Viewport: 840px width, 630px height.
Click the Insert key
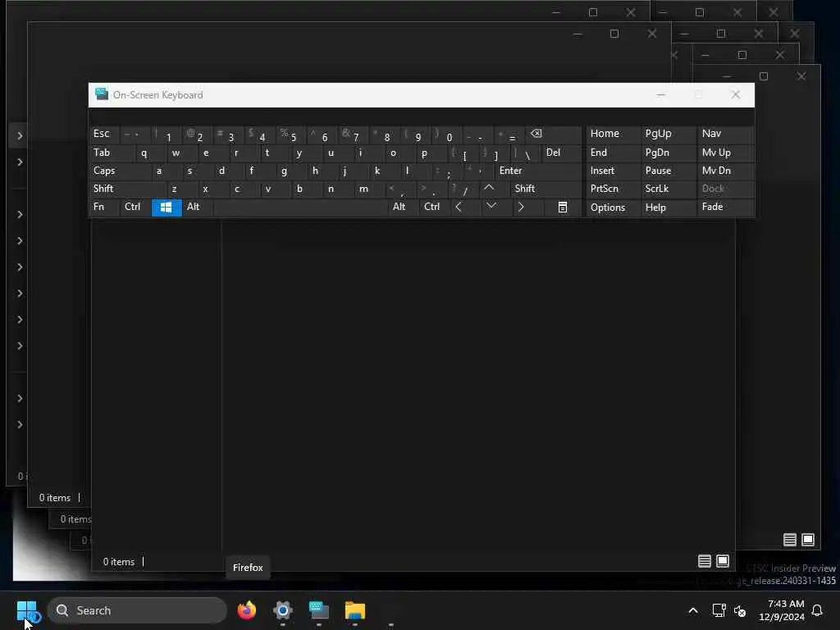click(613, 171)
